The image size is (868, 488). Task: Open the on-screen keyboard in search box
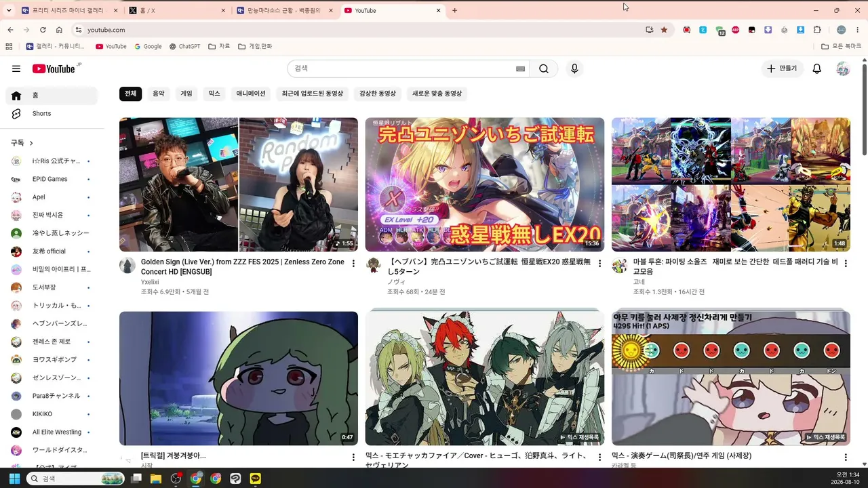520,68
